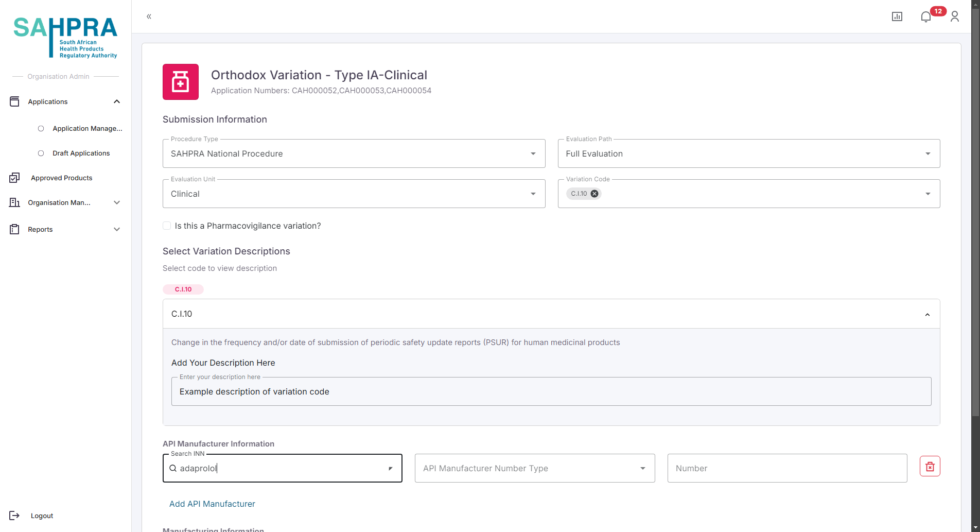This screenshot has height=532, width=980.
Task: Remove the C.I.10 chip from Variation Code
Action: click(x=594, y=194)
